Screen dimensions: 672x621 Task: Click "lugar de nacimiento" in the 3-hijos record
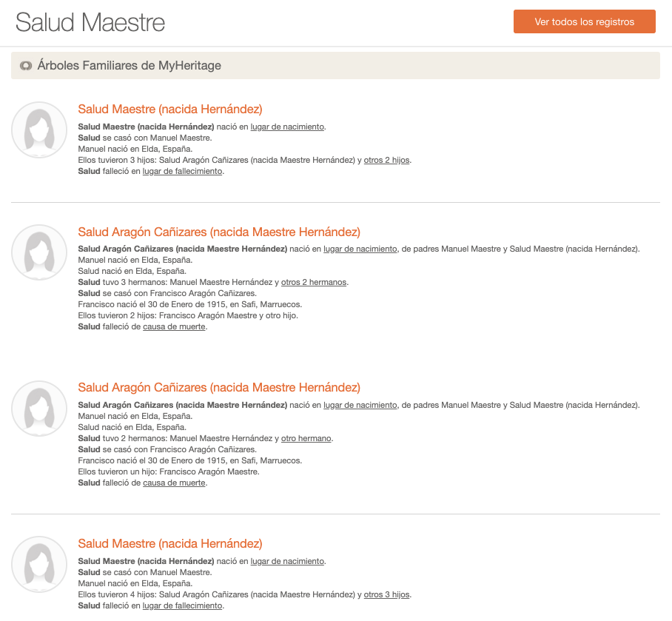click(x=287, y=127)
